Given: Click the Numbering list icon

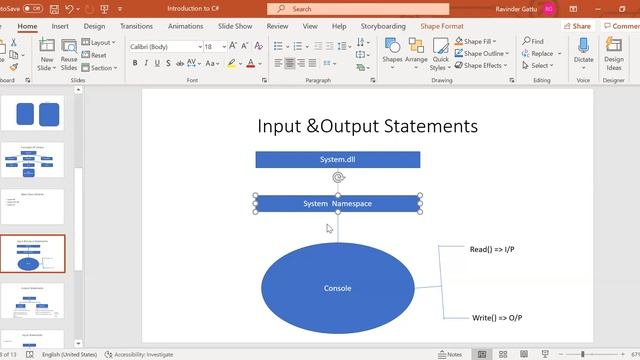Looking at the screenshot, I should coord(298,46).
